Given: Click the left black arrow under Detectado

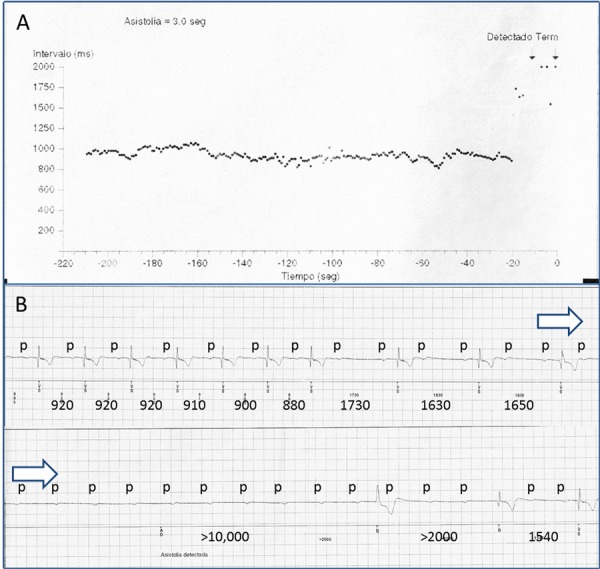Looking at the screenshot, I should [x=532, y=57].
